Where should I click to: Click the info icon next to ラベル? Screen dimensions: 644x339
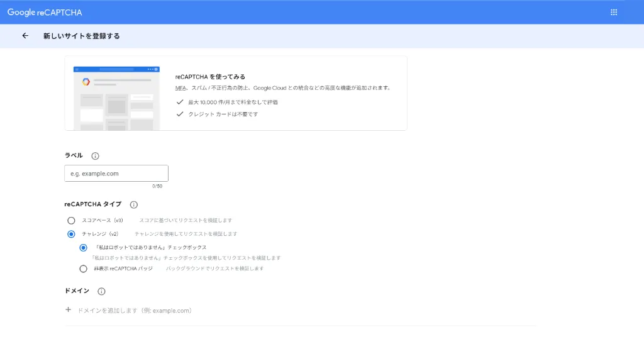(95, 156)
